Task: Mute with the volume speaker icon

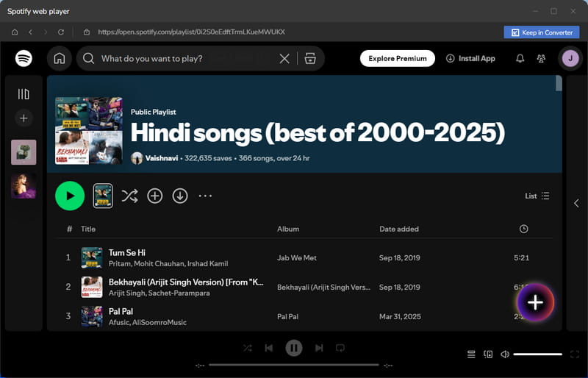Action: coord(505,354)
